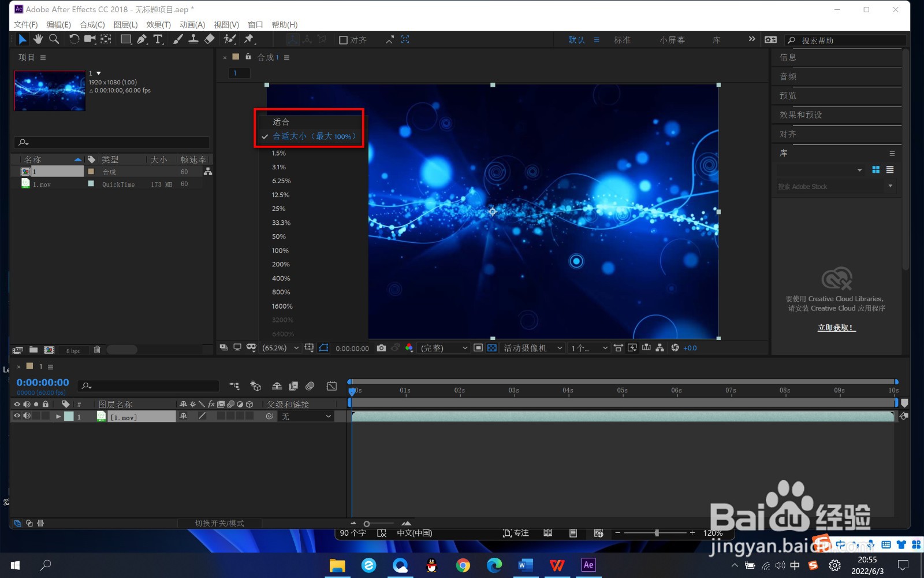
Task: Enable the 对齐 snapping checkbox
Action: pos(343,40)
